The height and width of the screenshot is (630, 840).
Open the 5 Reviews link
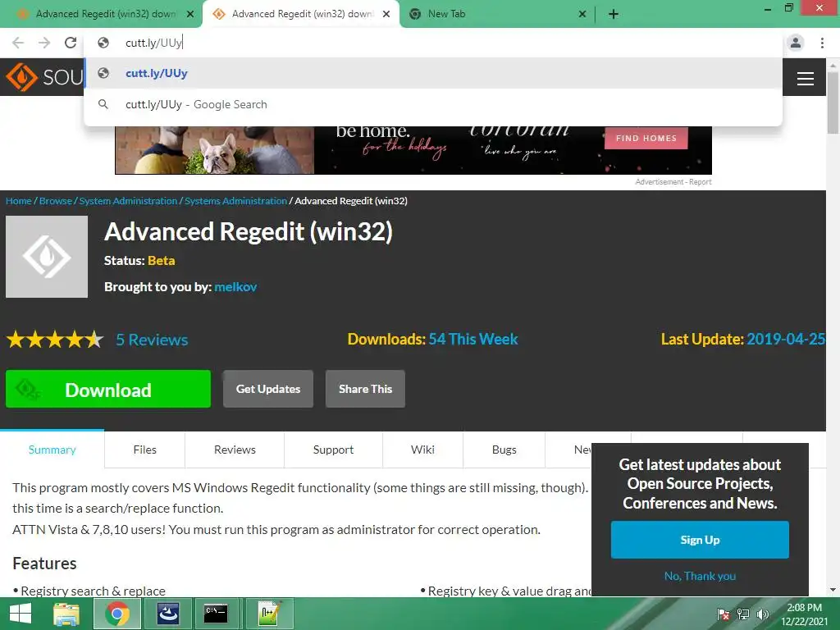(x=152, y=340)
